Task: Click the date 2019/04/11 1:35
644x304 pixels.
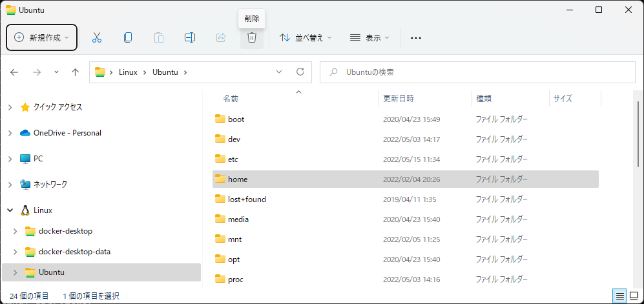Action: (x=410, y=199)
